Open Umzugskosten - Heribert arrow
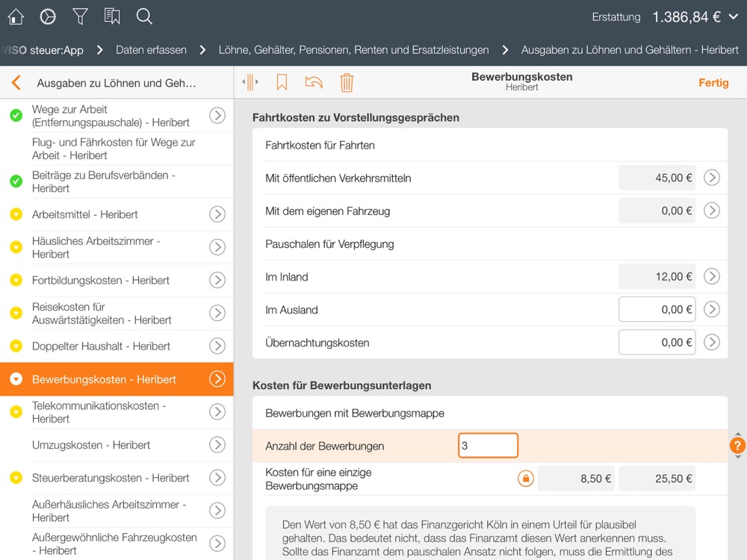This screenshot has height=560, width=747. 217,445
